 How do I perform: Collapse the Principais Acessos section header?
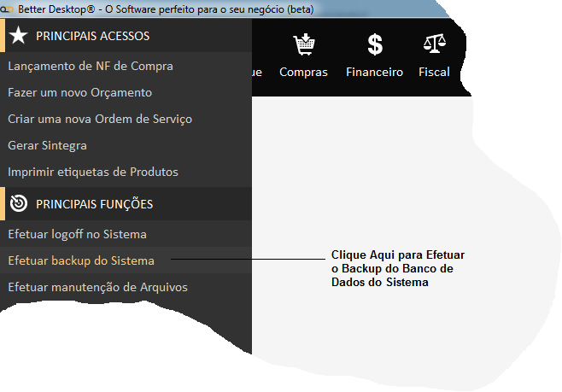(x=92, y=36)
